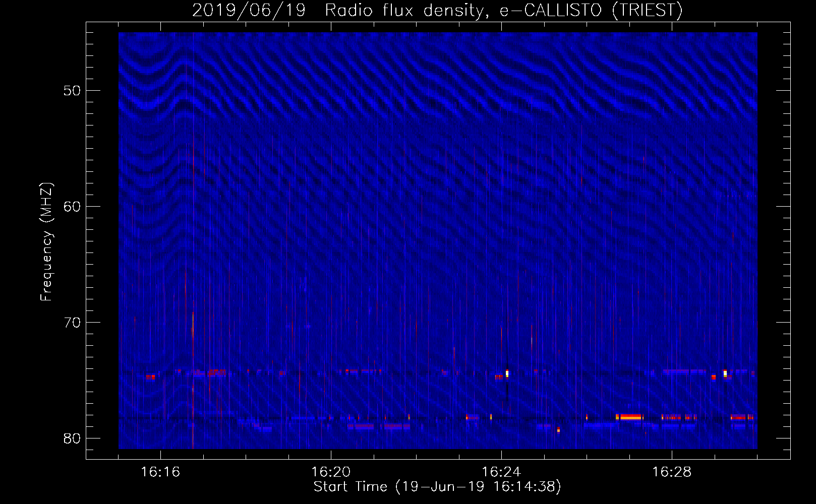Click the 'Start Time (19-Jun-19 16:14:38)' label

click(x=437, y=487)
